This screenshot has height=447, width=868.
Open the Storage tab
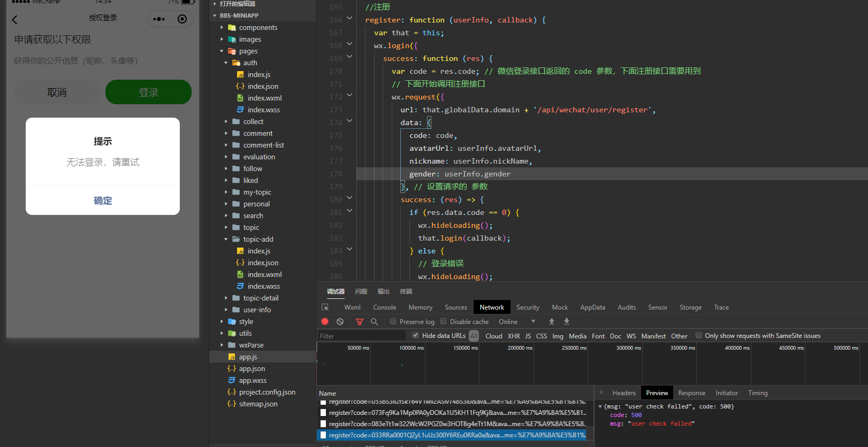[x=691, y=307]
